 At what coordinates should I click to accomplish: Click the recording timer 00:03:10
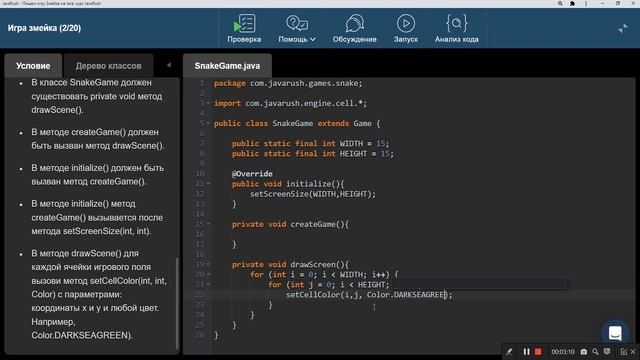(562, 351)
